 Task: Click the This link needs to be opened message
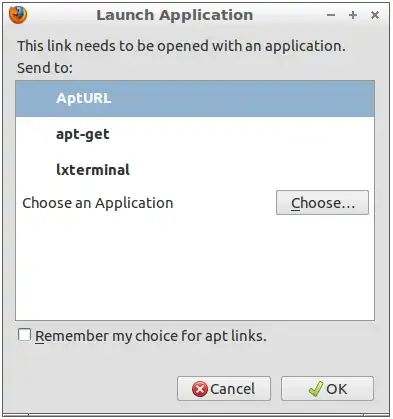tap(181, 46)
